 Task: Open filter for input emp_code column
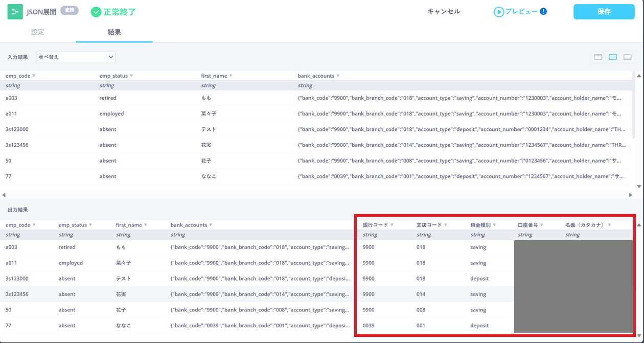(x=34, y=76)
